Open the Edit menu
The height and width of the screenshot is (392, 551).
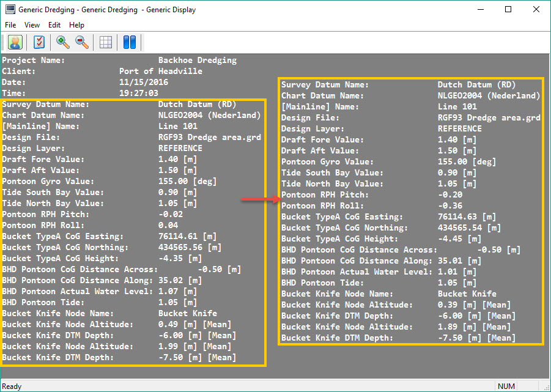tap(54, 25)
